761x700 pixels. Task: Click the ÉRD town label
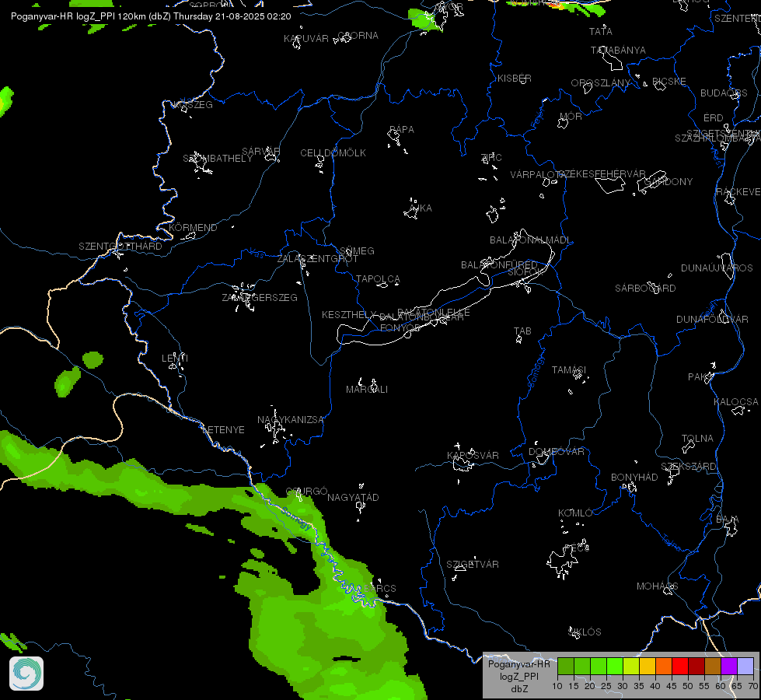click(714, 118)
